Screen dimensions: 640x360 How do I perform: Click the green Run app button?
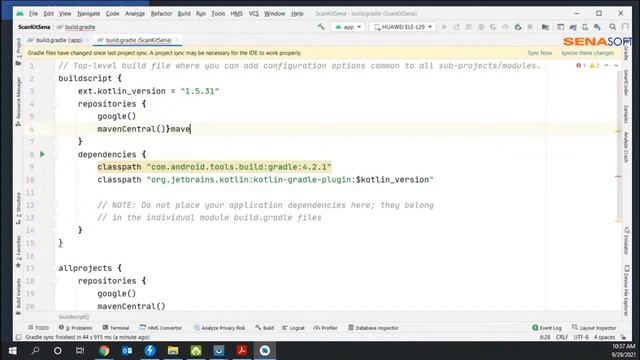pos(444,27)
